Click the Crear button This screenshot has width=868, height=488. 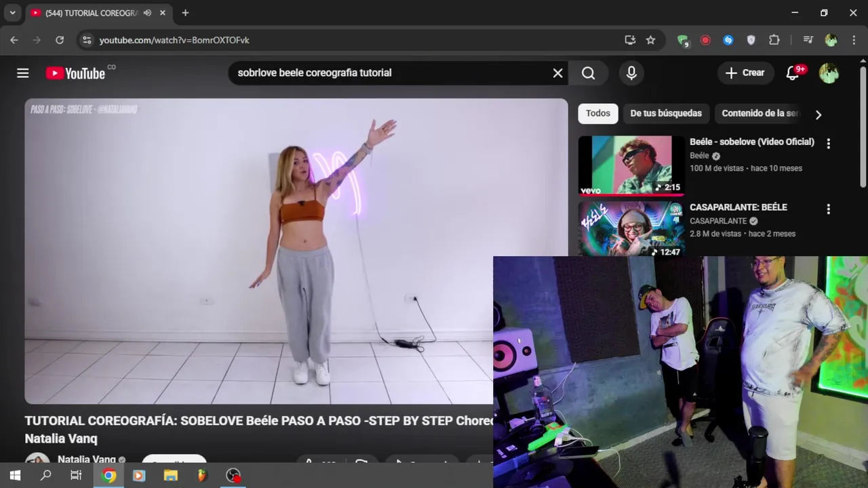[745, 73]
